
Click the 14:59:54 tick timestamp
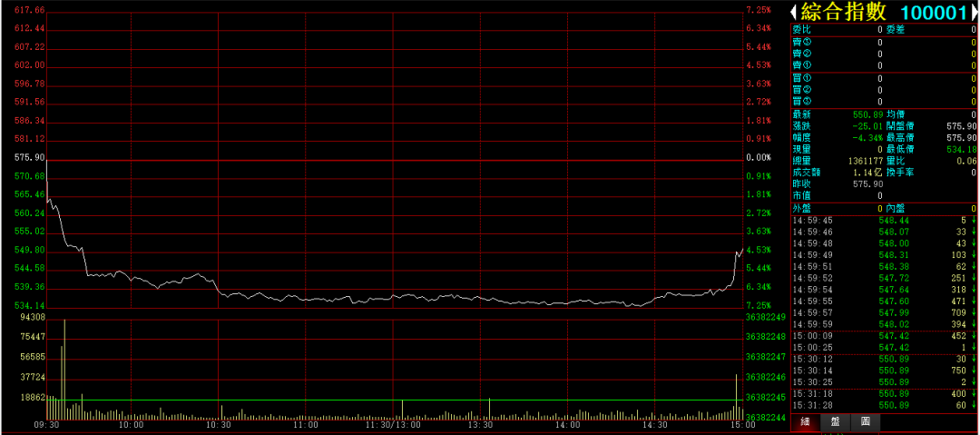pyautogui.click(x=812, y=289)
